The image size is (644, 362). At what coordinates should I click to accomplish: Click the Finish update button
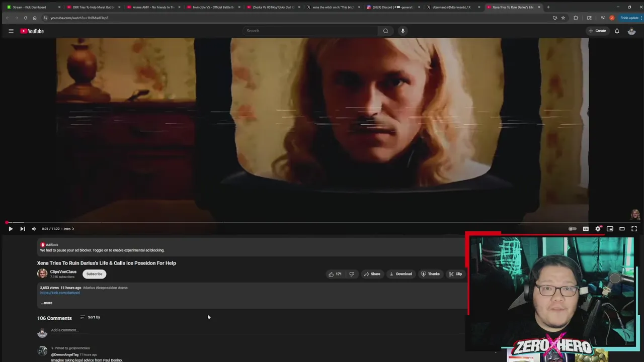coord(629,18)
